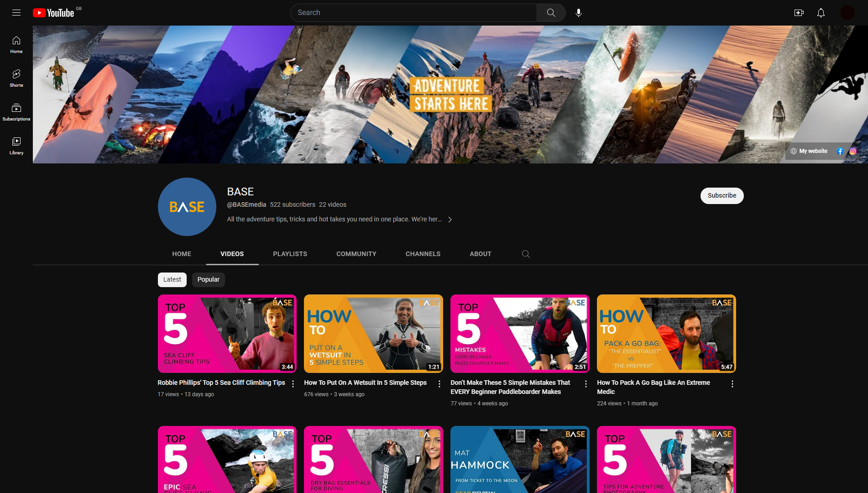Open Library in the sidebar
The width and height of the screenshot is (868, 493).
click(16, 146)
